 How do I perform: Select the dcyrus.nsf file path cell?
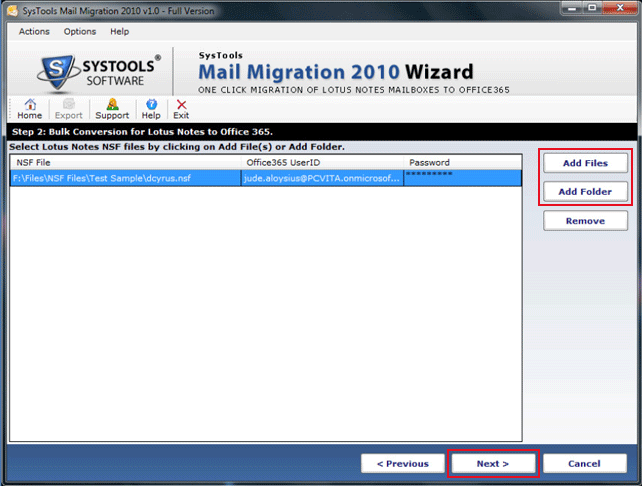tap(126, 178)
